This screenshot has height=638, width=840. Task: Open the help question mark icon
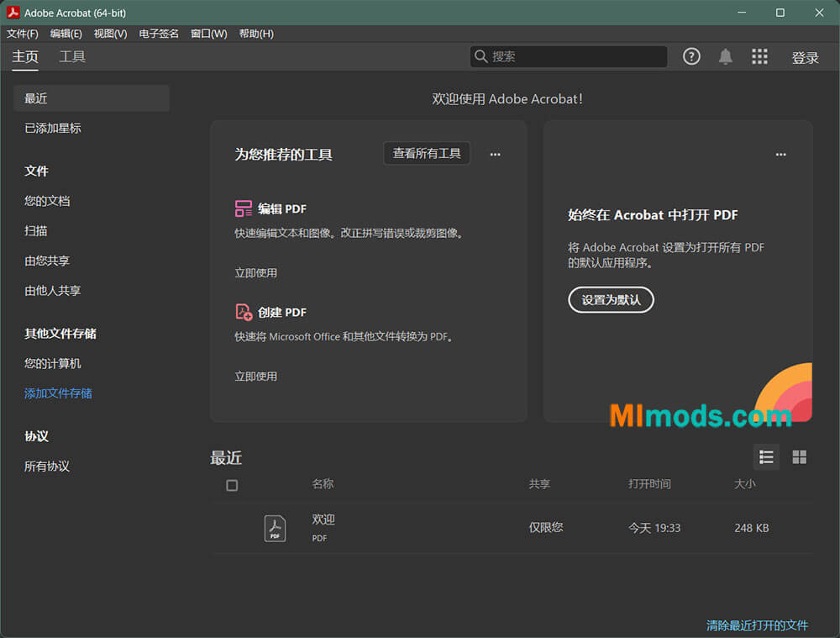691,56
